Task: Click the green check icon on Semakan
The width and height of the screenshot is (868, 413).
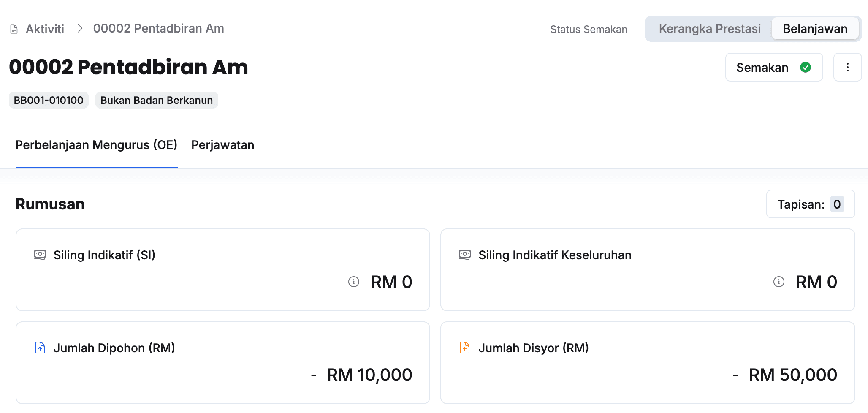Action: pos(806,67)
